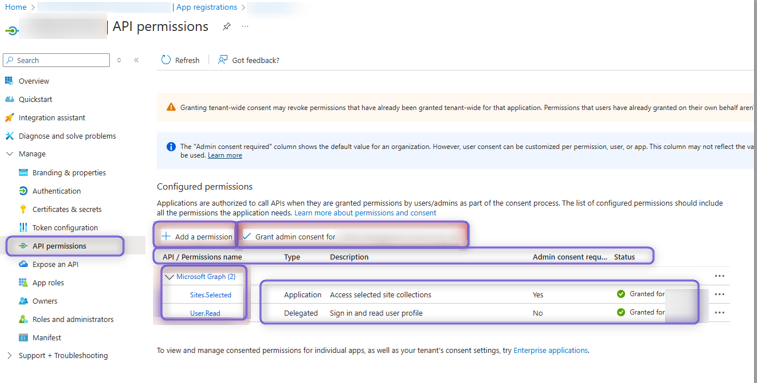Screen dimensions: 757x383
Task: Select 'Access selected site collections' description
Action: pos(380,295)
